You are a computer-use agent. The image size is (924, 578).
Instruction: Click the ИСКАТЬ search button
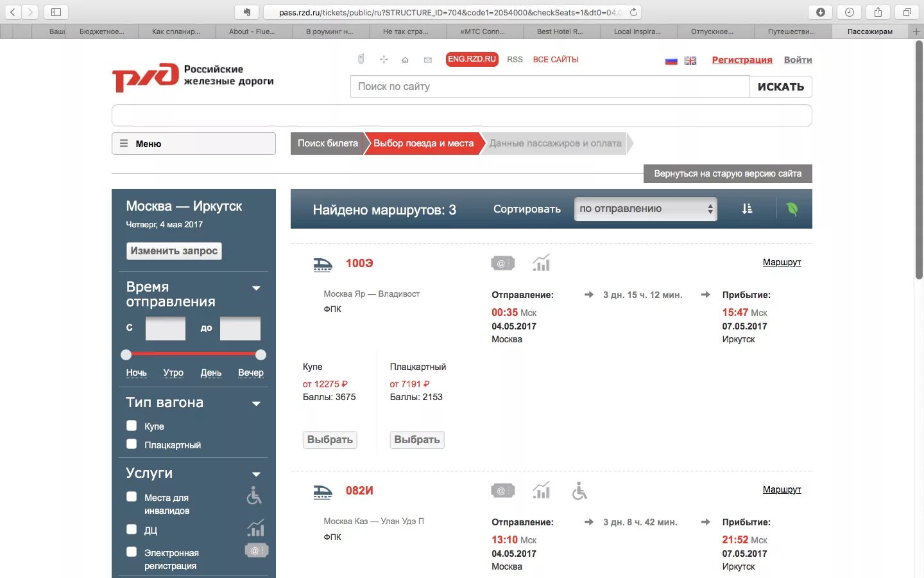781,87
